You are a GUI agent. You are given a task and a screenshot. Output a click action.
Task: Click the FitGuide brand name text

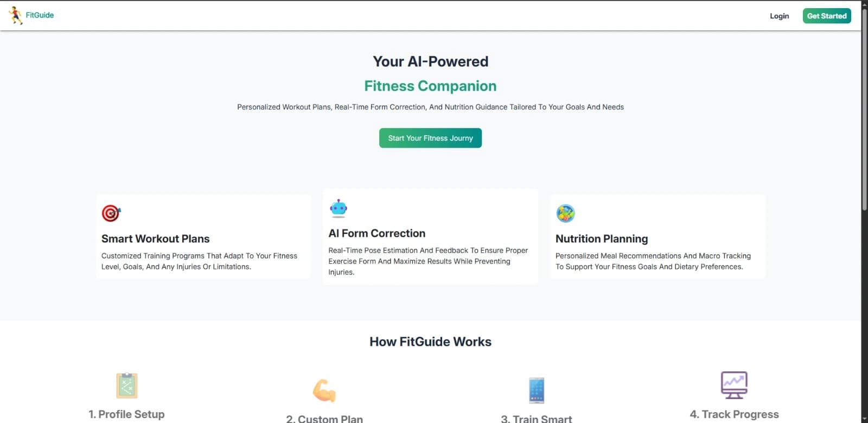pos(40,15)
